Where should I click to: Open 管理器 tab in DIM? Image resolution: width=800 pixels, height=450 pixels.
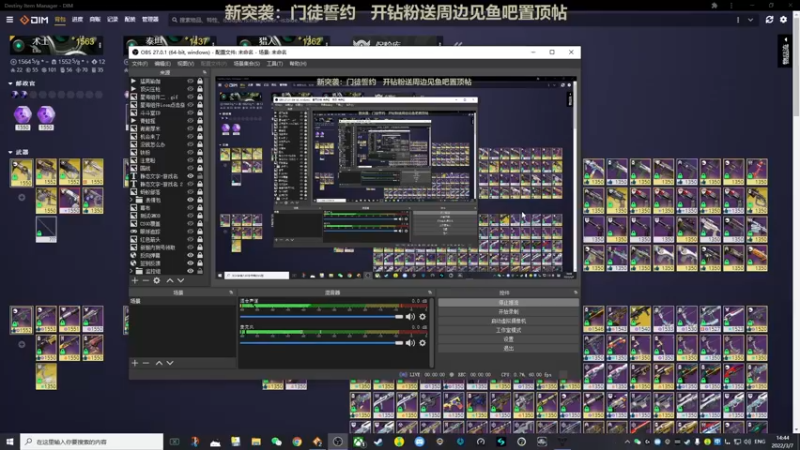[150, 20]
